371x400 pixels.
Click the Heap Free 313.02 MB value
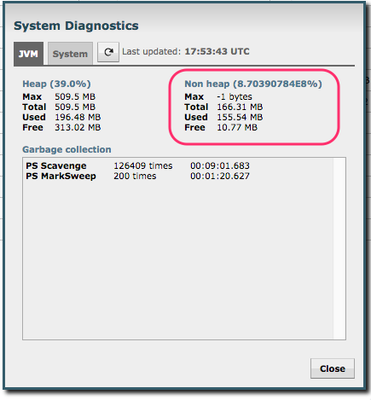[x=78, y=127]
